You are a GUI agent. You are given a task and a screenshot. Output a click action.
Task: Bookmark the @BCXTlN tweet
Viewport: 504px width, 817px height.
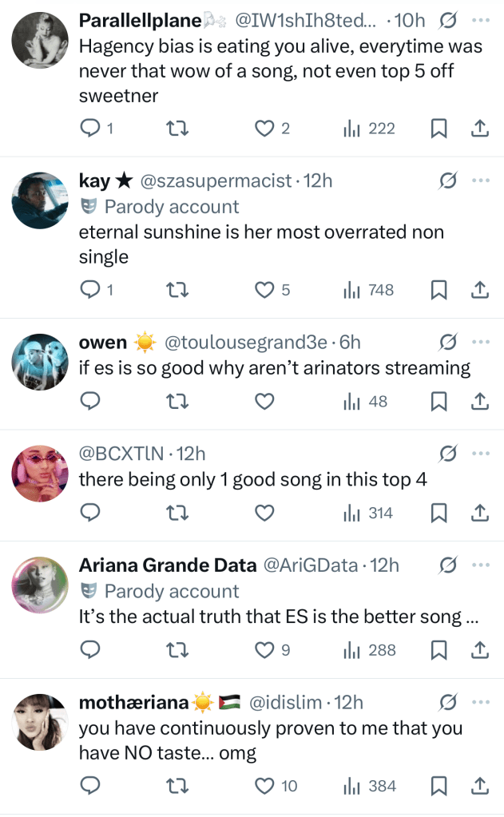tap(439, 514)
